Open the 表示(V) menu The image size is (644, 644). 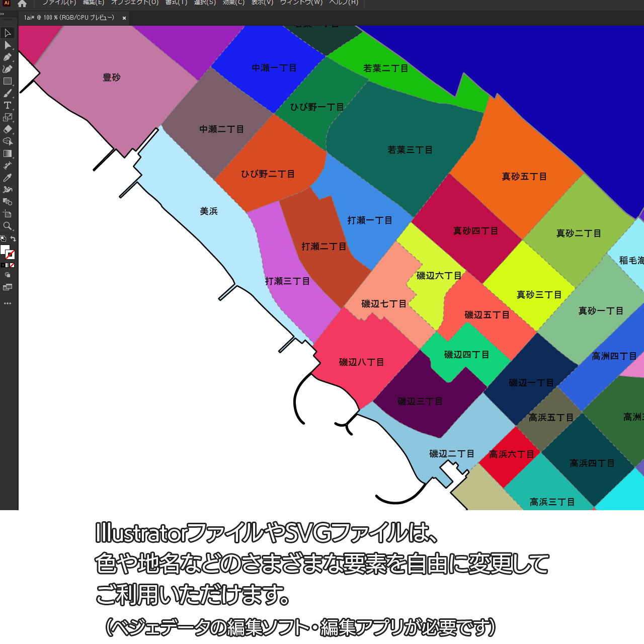pyautogui.click(x=262, y=3)
